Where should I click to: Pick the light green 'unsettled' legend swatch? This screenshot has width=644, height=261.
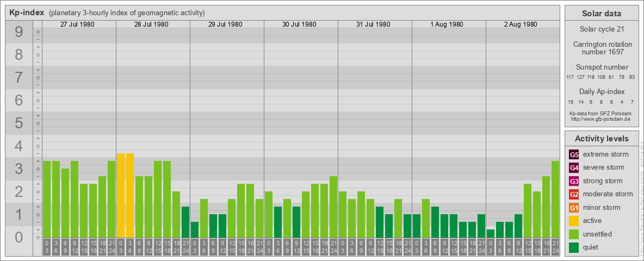pos(574,234)
